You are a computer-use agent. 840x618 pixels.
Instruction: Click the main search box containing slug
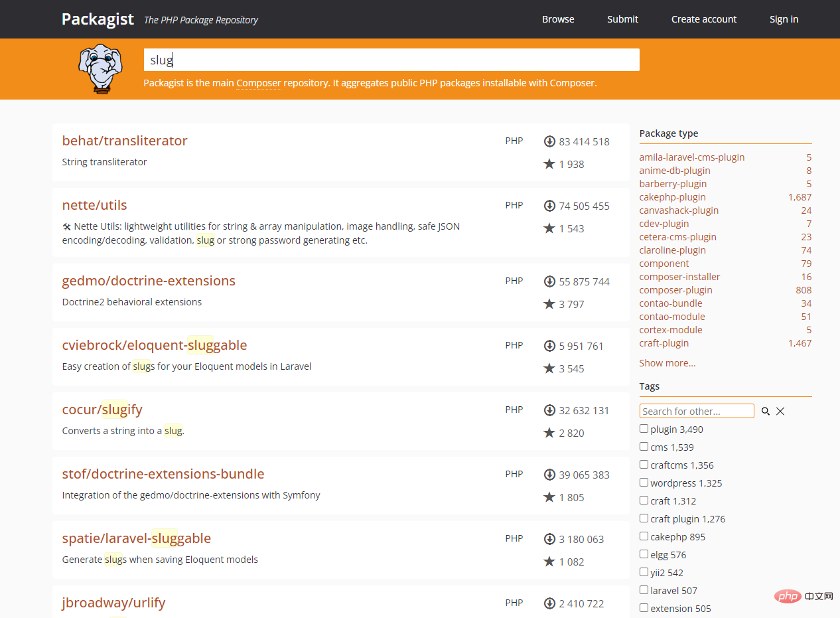[x=391, y=60]
